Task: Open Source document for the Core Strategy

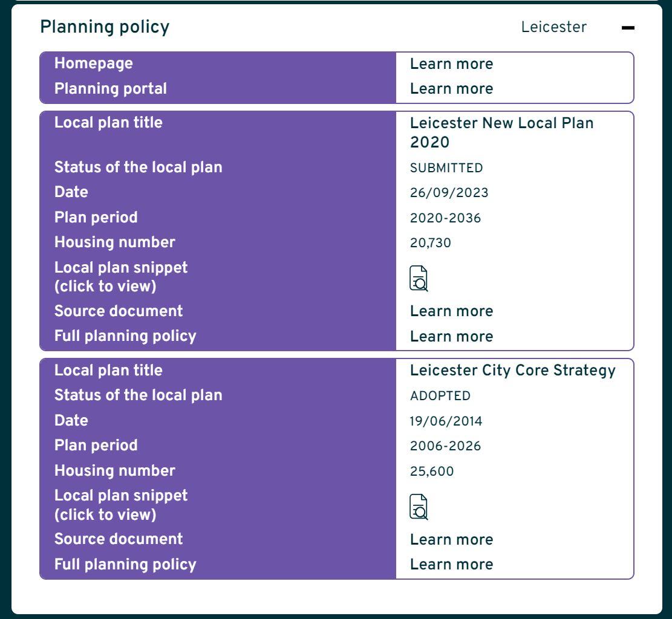Action: 451,539
